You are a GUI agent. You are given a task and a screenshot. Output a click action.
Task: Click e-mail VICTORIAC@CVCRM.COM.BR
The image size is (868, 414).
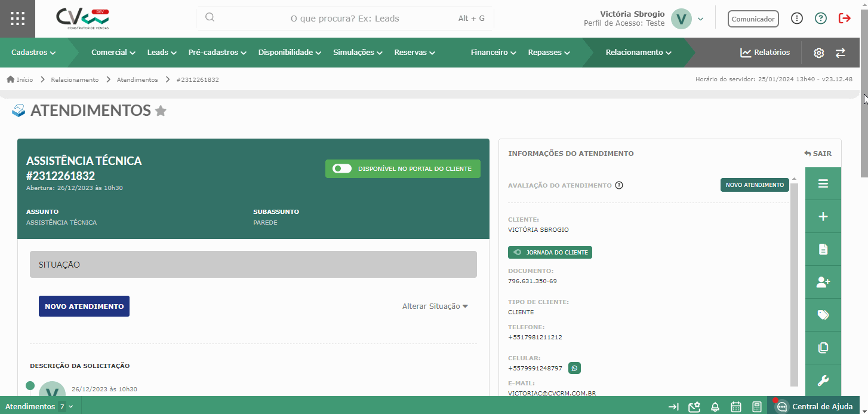point(552,393)
